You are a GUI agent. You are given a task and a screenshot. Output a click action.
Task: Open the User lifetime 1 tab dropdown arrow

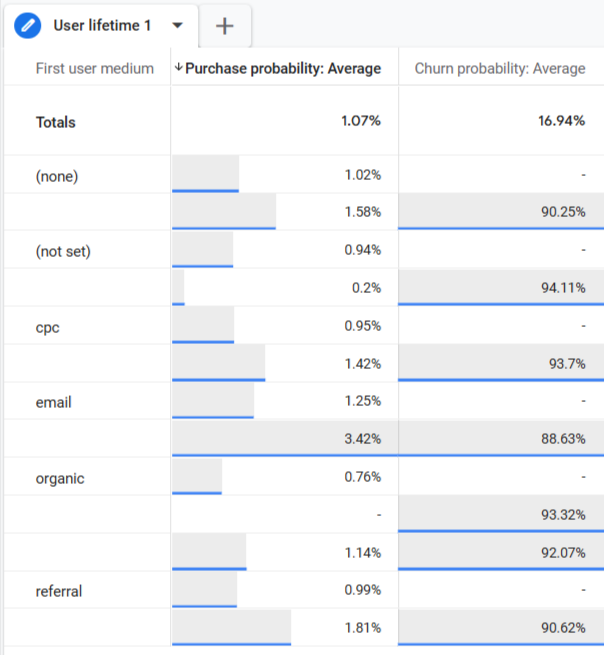pyautogui.click(x=178, y=25)
